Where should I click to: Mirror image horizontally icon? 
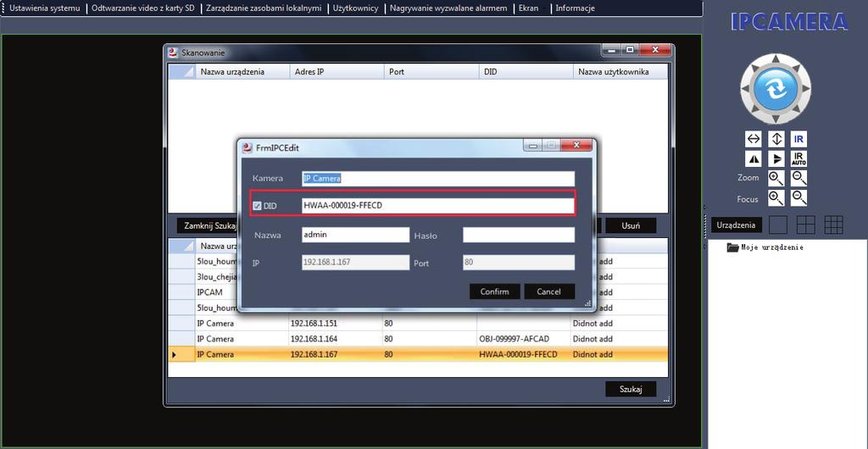click(x=754, y=159)
